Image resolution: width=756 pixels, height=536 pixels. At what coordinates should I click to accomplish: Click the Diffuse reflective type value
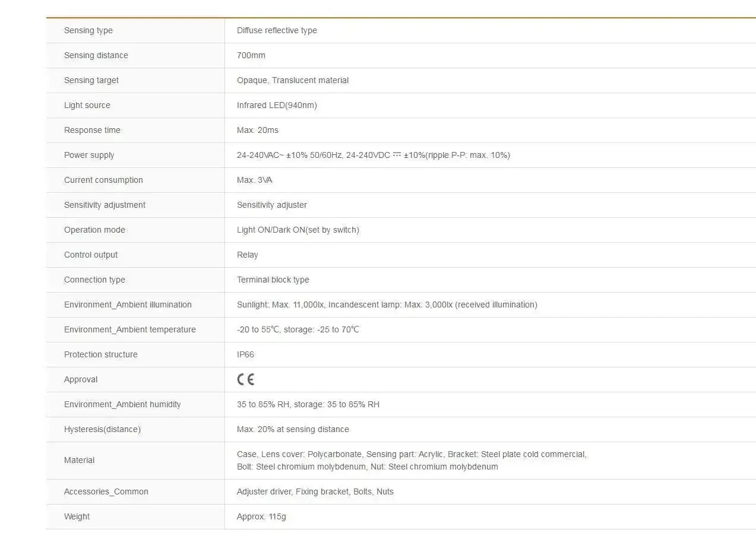click(x=277, y=30)
